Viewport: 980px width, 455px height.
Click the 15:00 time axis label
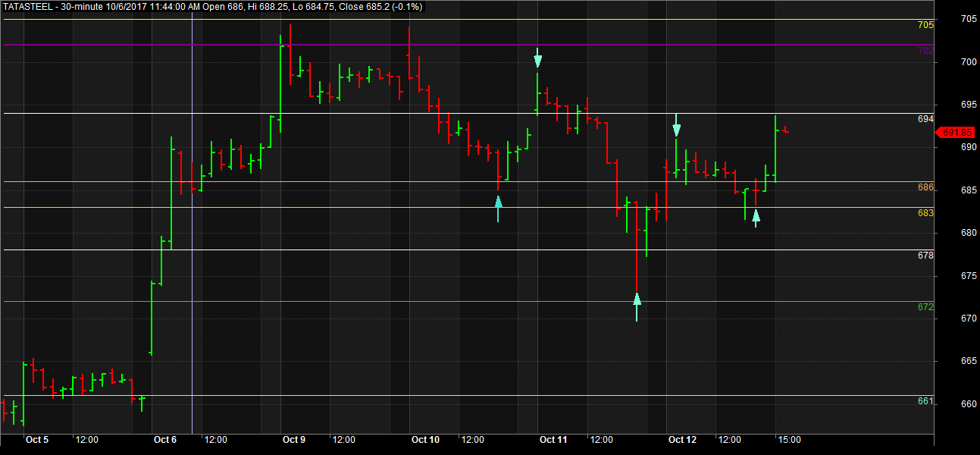click(790, 440)
